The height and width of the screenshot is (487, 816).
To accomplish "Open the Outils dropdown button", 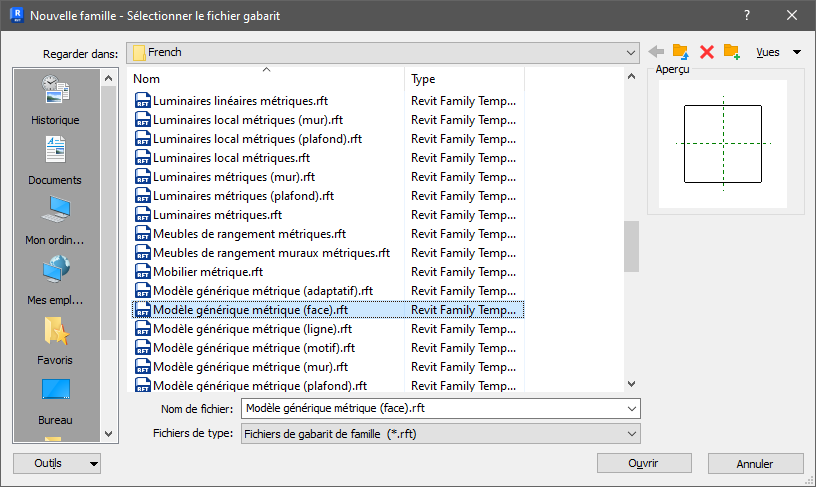I will click(x=57, y=464).
